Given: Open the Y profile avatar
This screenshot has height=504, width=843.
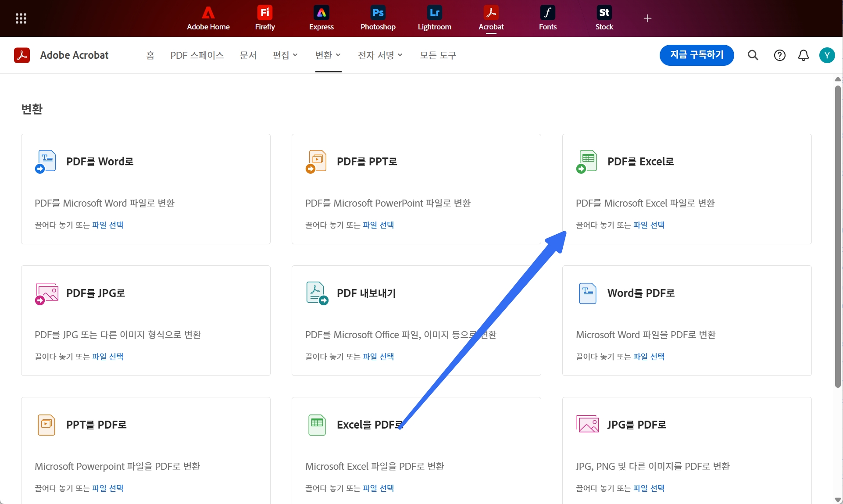Looking at the screenshot, I should (x=827, y=55).
